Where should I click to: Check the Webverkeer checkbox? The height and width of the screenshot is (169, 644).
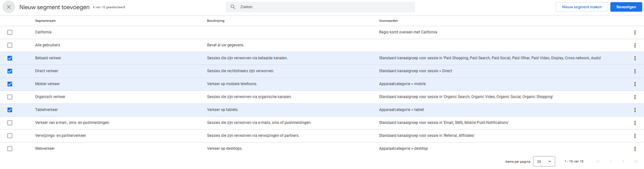tap(10, 148)
